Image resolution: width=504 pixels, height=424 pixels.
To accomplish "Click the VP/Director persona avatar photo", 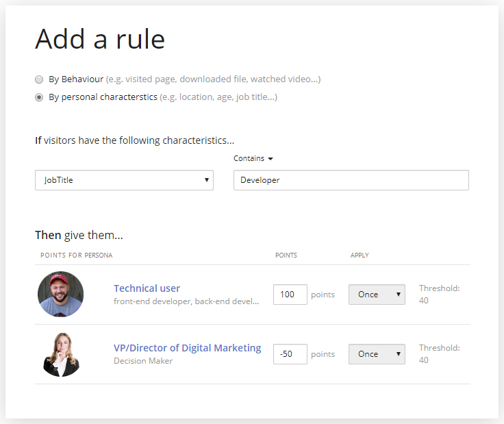I will click(61, 354).
